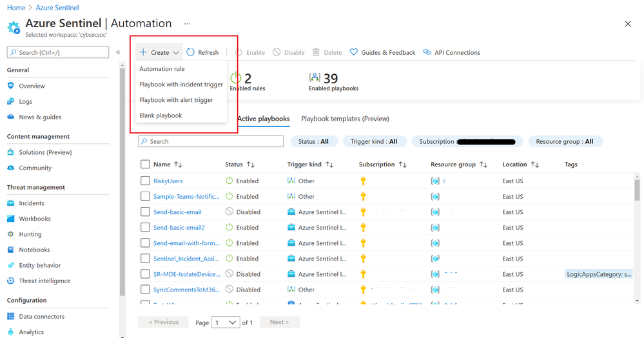644x338 pixels.
Task: Open Community page in sidebar
Action: click(35, 168)
